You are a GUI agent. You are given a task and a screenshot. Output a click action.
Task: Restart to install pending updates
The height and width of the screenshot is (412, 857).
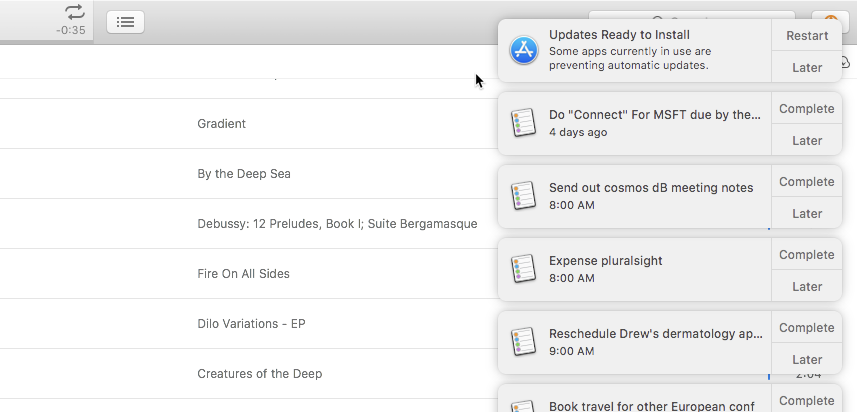pyautogui.click(x=807, y=35)
